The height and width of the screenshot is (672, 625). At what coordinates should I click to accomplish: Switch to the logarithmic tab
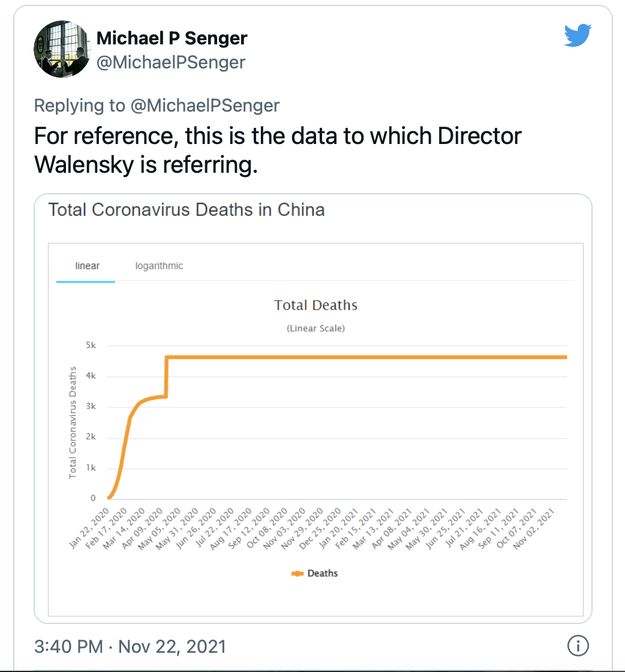159,266
